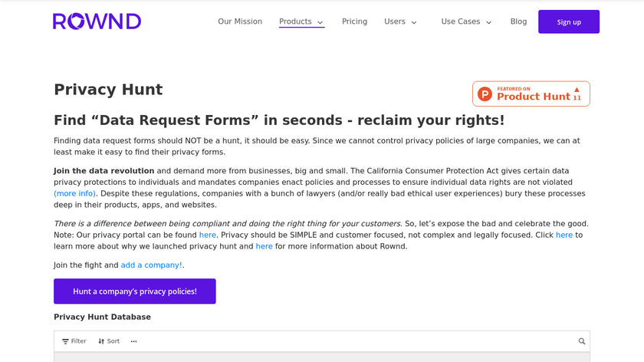
Task: Open the Blog nav link
Action: pyautogui.click(x=518, y=21)
